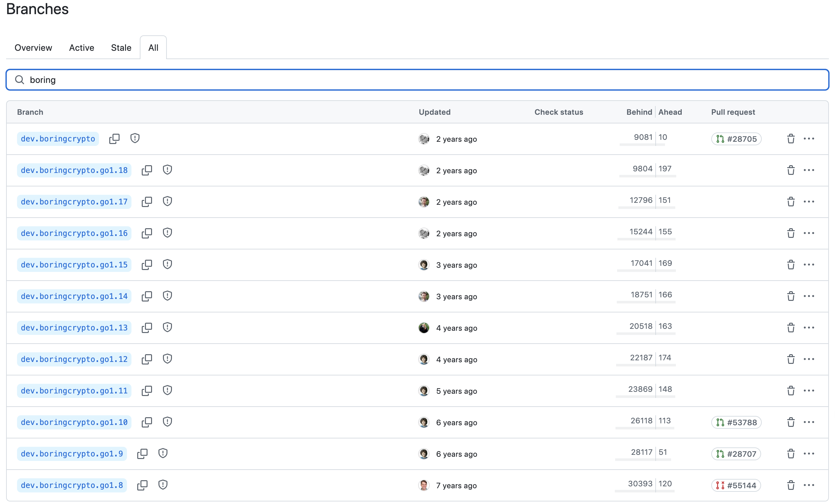Open more actions menu for dev.boringcrypto
Viewport: 835px width, 504px height.
809,139
